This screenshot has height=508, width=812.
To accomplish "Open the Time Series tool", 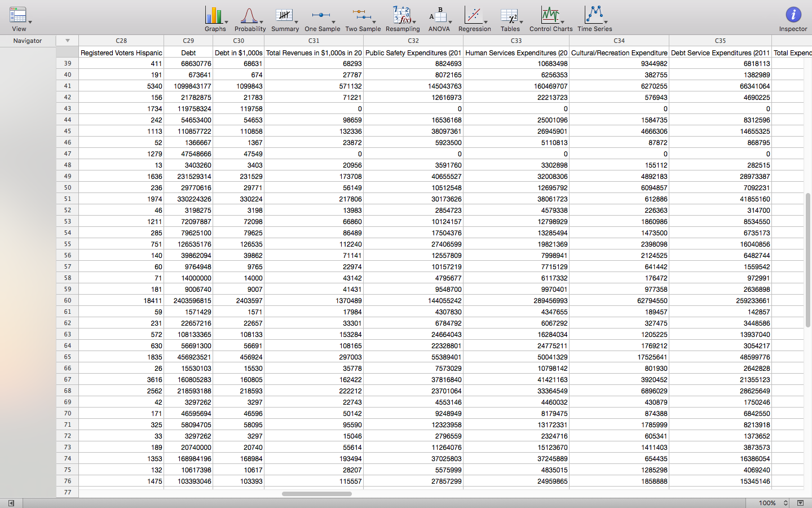I will (594, 15).
